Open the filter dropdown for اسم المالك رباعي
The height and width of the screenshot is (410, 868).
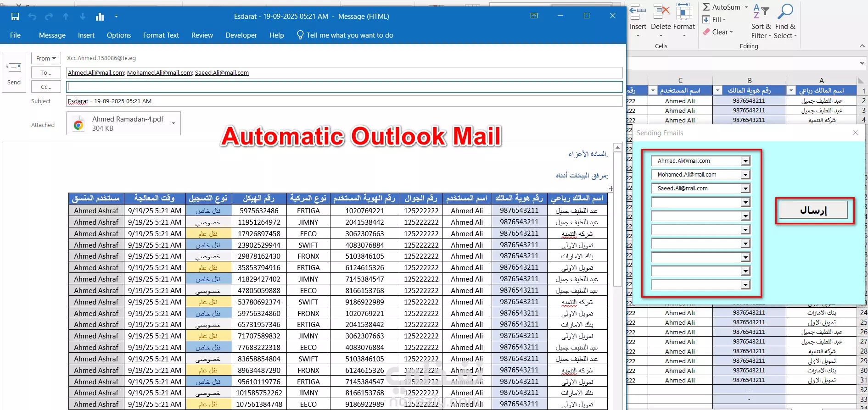(x=791, y=90)
